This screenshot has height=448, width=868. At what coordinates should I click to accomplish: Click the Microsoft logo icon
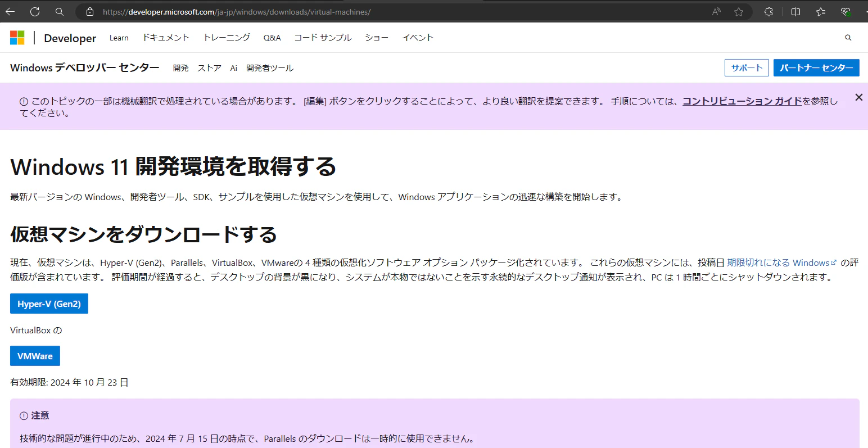(x=17, y=37)
